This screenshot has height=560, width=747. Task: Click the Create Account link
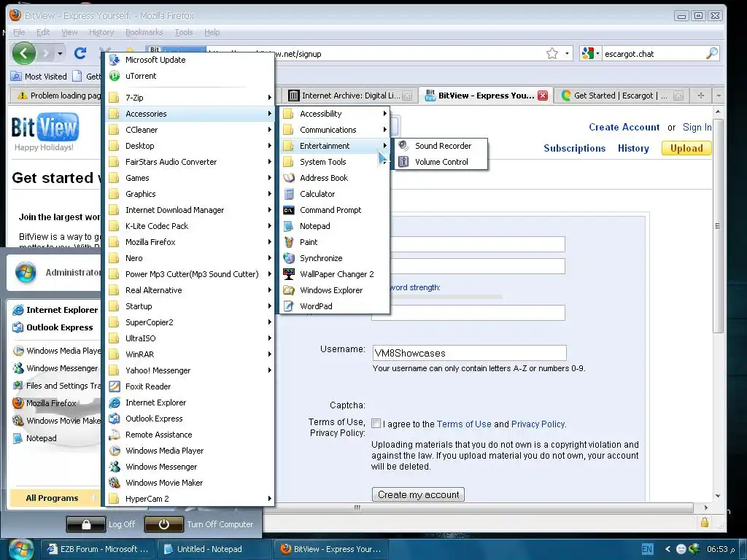[x=624, y=127]
